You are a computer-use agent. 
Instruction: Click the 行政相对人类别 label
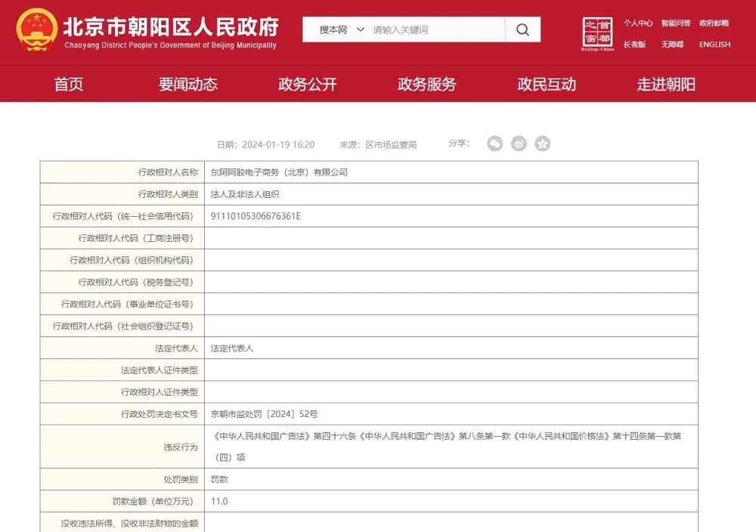point(168,194)
